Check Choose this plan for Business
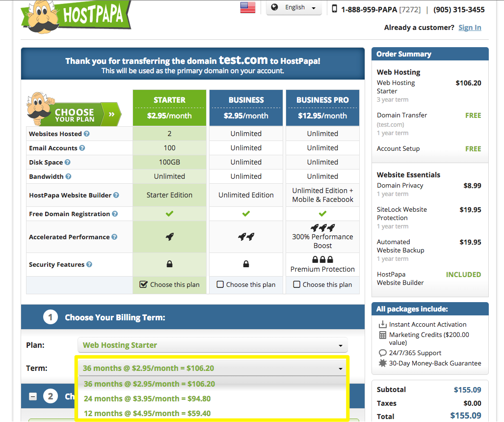504x422 pixels. (220, 284)
